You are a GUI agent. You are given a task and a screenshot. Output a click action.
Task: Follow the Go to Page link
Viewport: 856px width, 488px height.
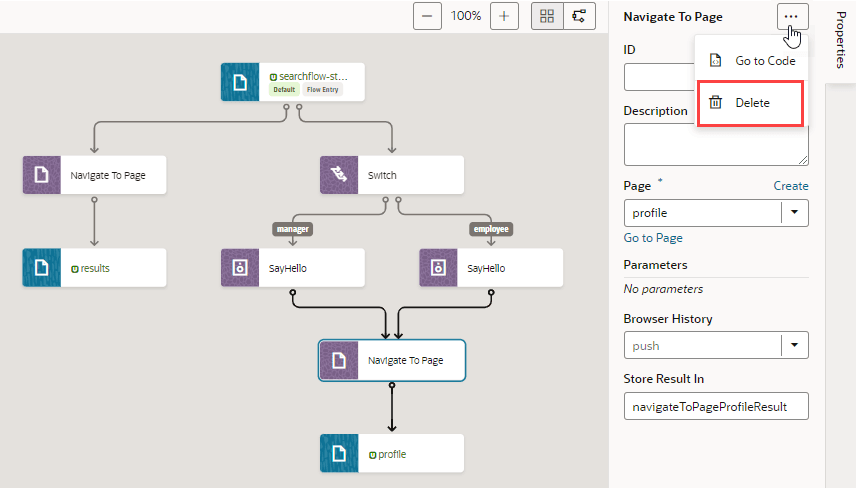click(x=653, y=238)
